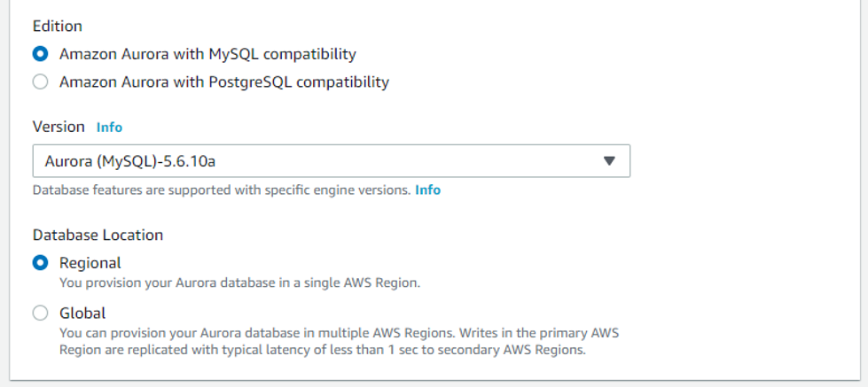
Task: Open Info link after engine versions text
Action: pos(428,190)
